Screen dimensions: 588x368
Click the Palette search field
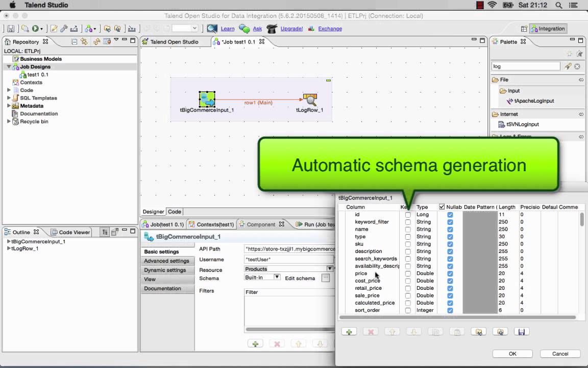tap(525, 66)
